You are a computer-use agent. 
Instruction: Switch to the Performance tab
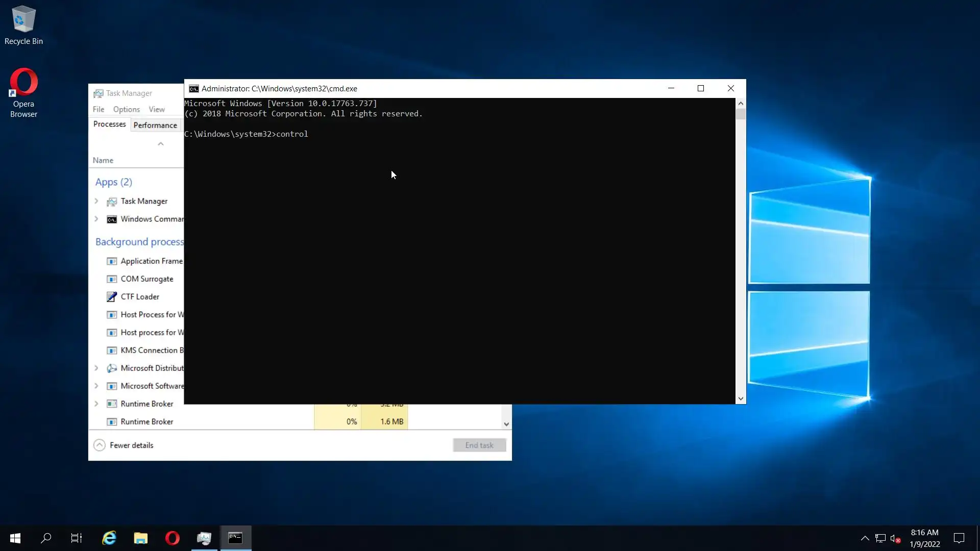tap(155, 125)
